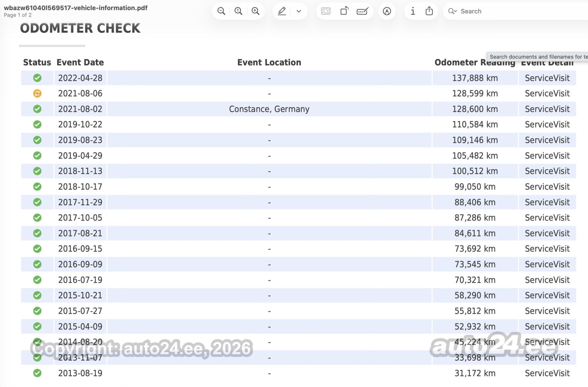The width and height of the screenshot is (588, 387).
Task: Show the Markup toolbar icon
Action: point(387,11)
